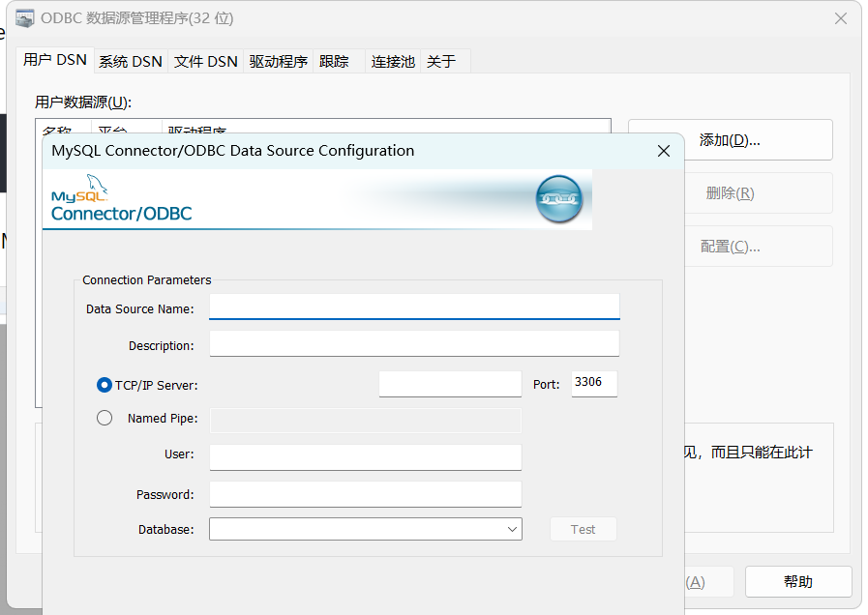The width and height of the screenshot is (868, 615).
Task: Focus the Data Source Name field
Action: tap(414, 307)
